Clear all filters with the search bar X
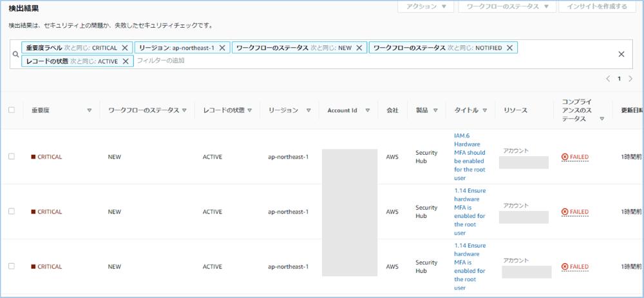The height and width of the screenshot is (298, 644). (621, 54)
